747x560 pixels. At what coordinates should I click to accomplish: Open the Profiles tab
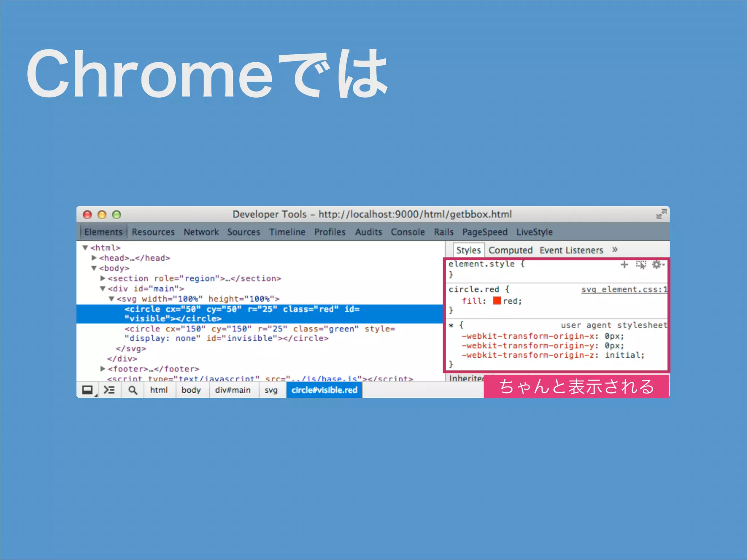[330, 232]
